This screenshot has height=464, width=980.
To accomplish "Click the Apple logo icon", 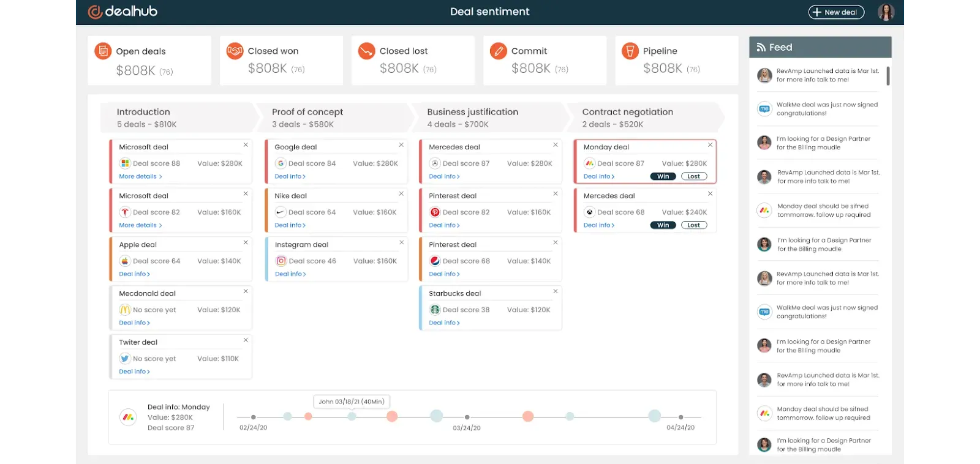I will (x=125, y=261).
